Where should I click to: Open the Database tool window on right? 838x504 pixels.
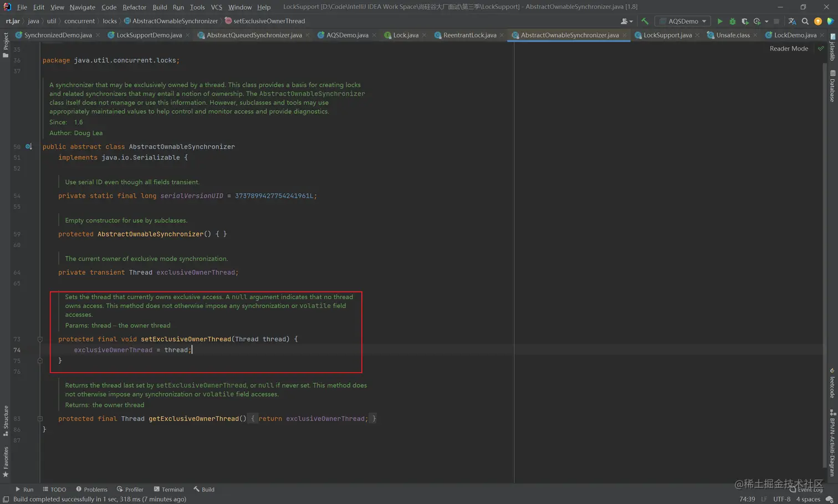coord(832,86)
